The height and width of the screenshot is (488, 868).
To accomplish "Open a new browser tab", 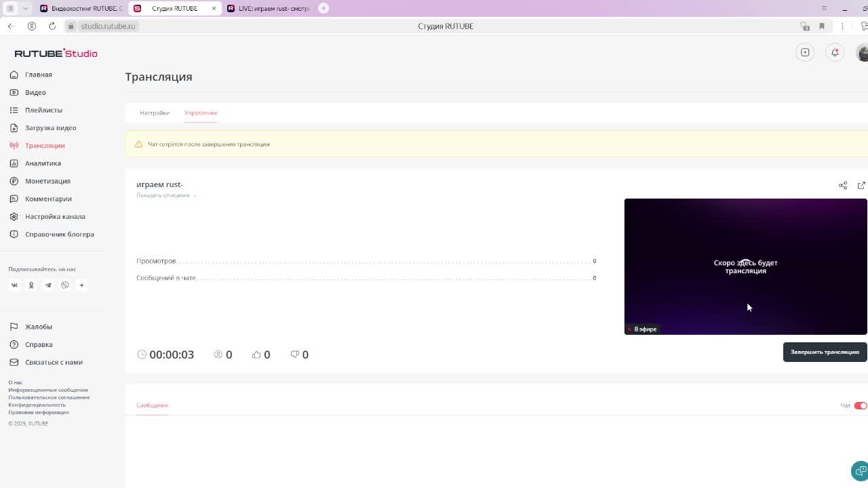I will (323, 8).
